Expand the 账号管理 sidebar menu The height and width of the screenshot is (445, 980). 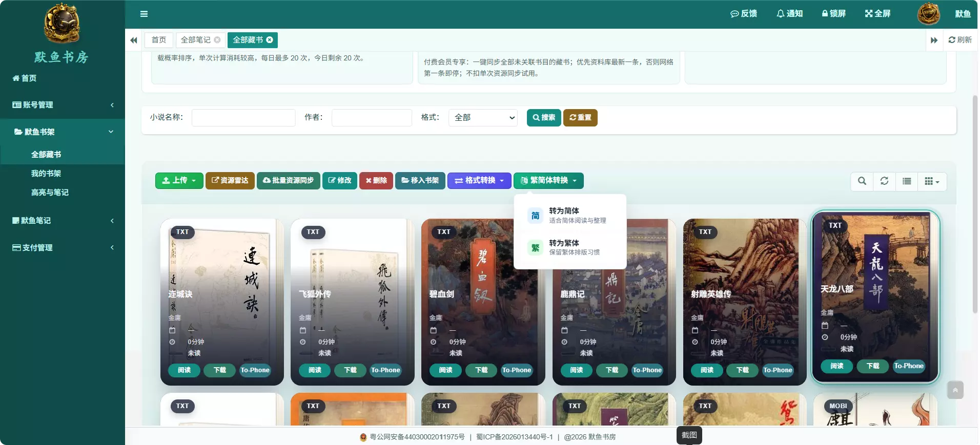63,105
